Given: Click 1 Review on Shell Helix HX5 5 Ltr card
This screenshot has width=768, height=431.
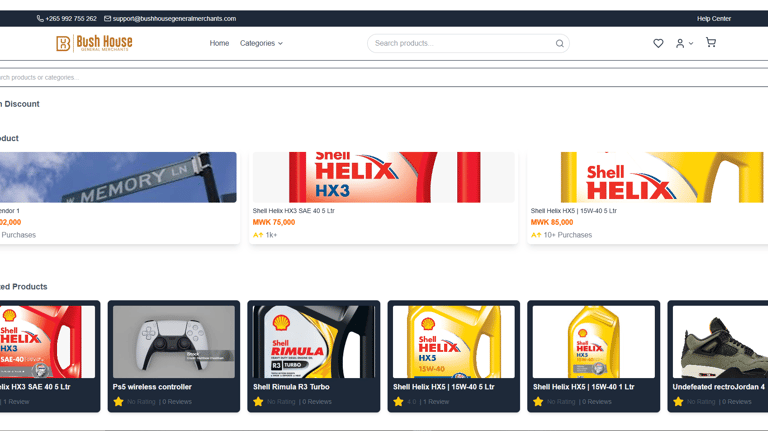Looking at the screenshot, I should click(x=436, y=402).
